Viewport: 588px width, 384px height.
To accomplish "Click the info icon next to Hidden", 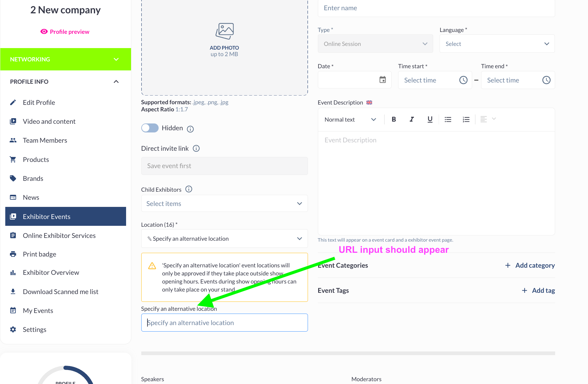I will (190, 129).
